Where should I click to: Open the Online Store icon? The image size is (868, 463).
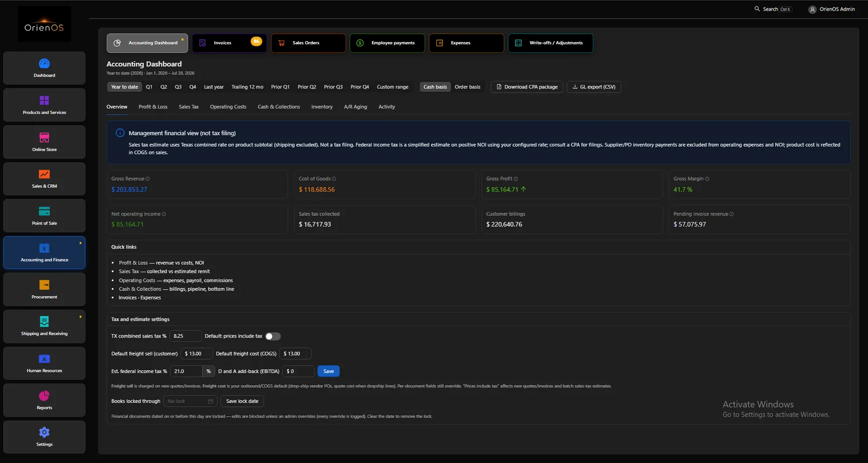[44, 138]
